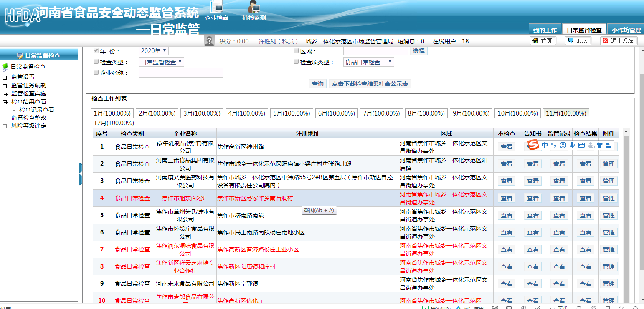Expand the 监管检查实施 tree node
644x309 pixels.
[5, 94]
